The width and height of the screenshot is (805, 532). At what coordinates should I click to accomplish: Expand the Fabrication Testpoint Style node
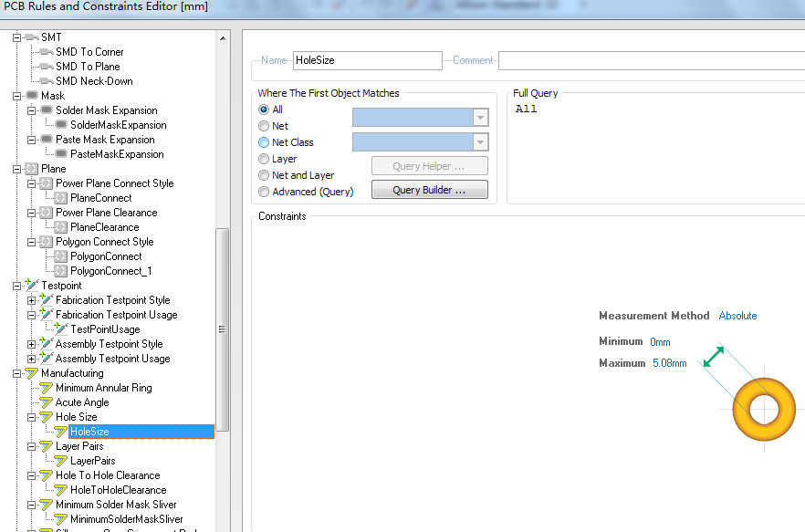point(32,300)
